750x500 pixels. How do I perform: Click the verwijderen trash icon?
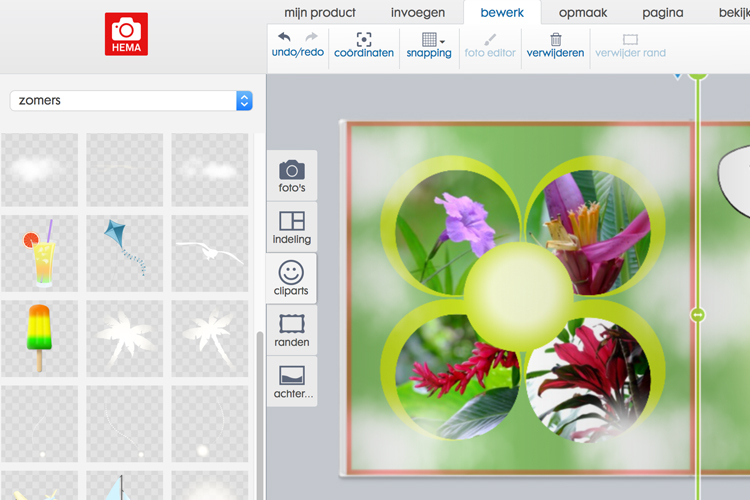tap(555, 39)
